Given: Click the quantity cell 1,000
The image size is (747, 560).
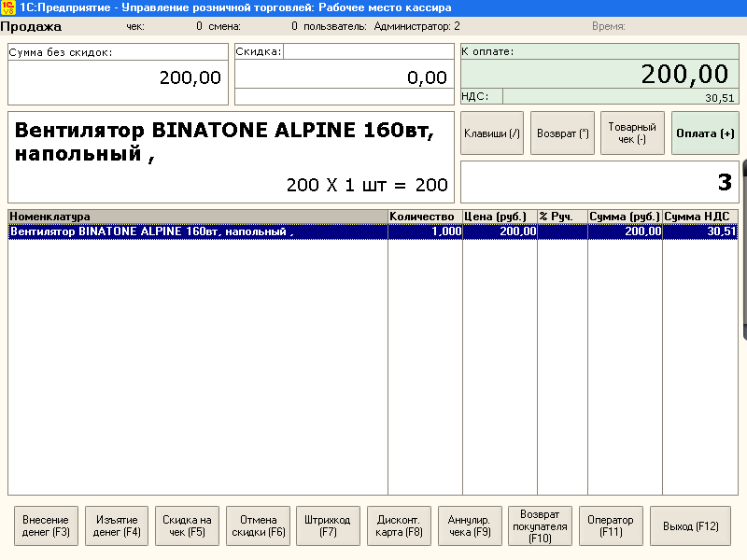Looking at the screenshot, I should [x=425, y=231].
